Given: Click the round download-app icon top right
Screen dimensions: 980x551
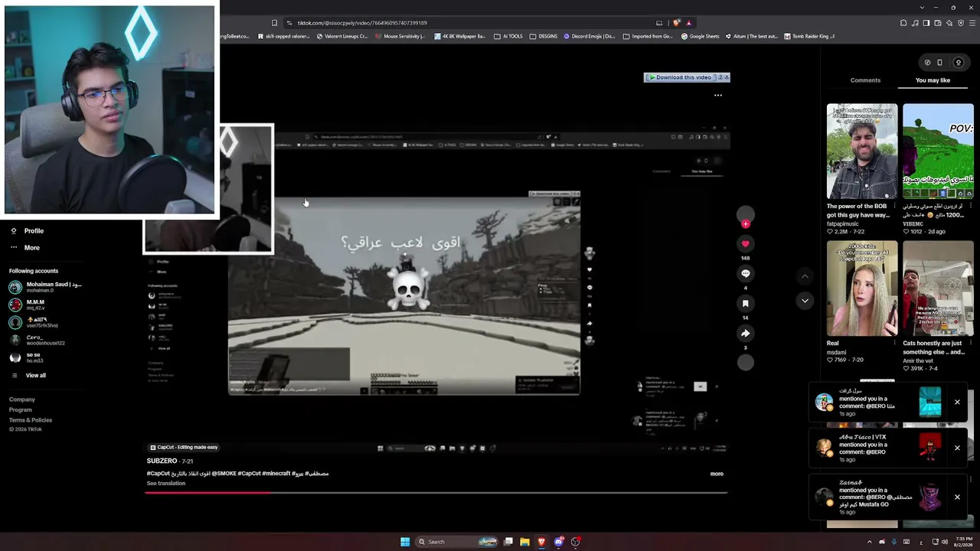Looking at the screenshot, I should (958, 63).
